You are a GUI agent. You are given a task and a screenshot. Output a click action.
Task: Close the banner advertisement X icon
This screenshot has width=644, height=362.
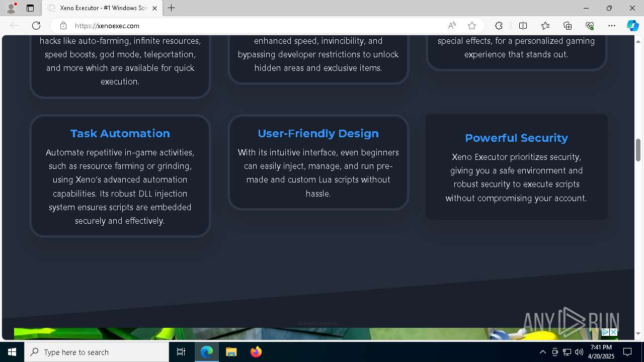613,332
